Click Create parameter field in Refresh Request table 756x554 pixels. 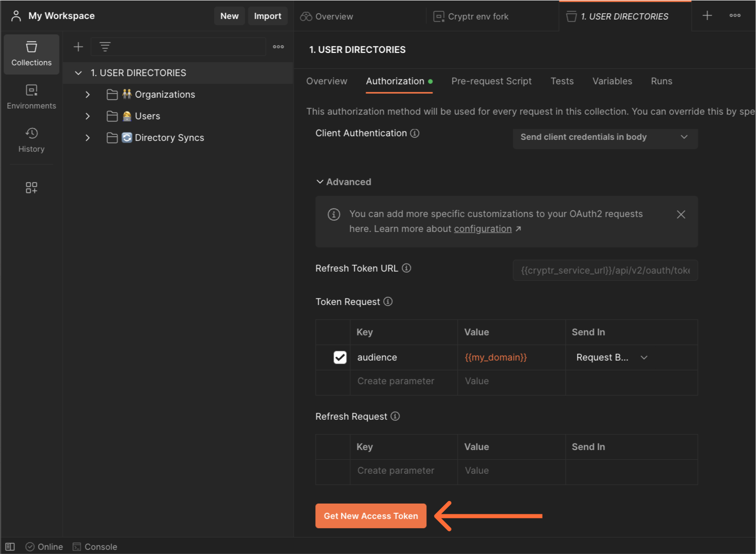pyautogui.click(x=404, y=471)
